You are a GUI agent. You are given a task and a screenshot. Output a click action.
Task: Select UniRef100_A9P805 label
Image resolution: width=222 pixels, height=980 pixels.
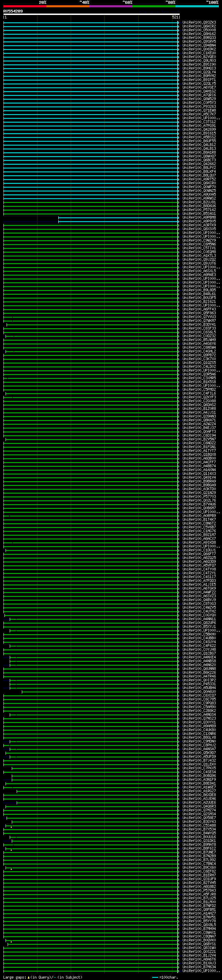[x=199, y=221]
